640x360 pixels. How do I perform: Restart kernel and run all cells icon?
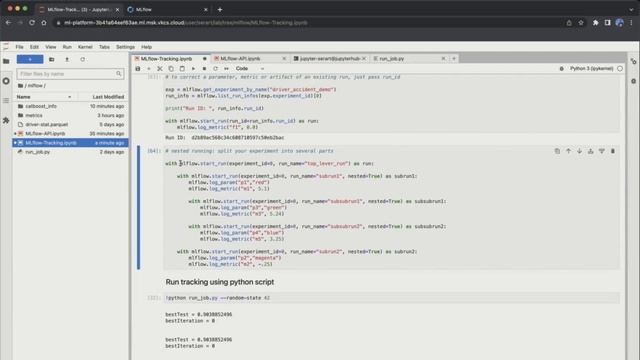[x=226, y=69]
